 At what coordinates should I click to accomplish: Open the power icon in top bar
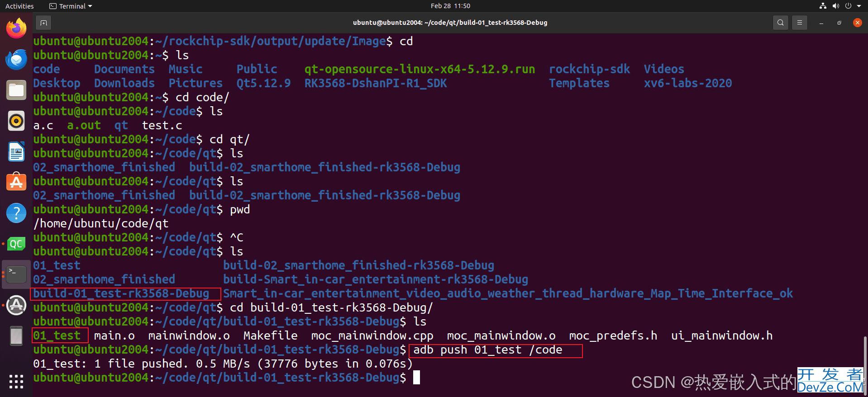coord(848,6)
